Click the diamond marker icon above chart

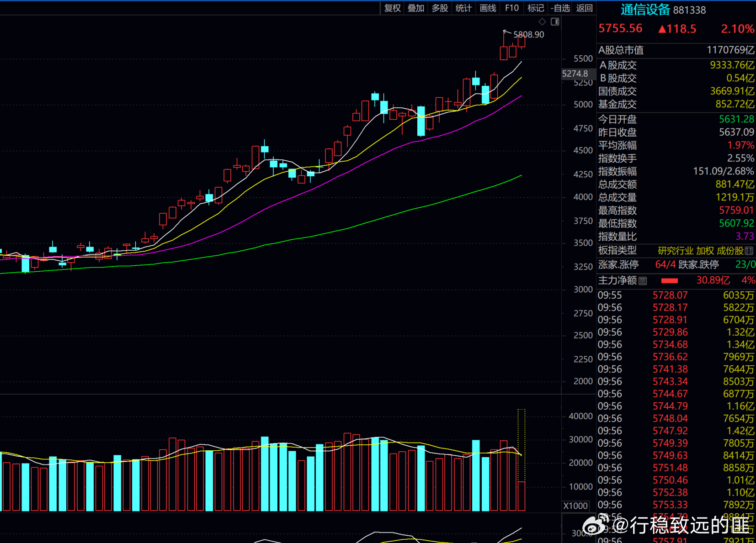[x=542, y=21]
